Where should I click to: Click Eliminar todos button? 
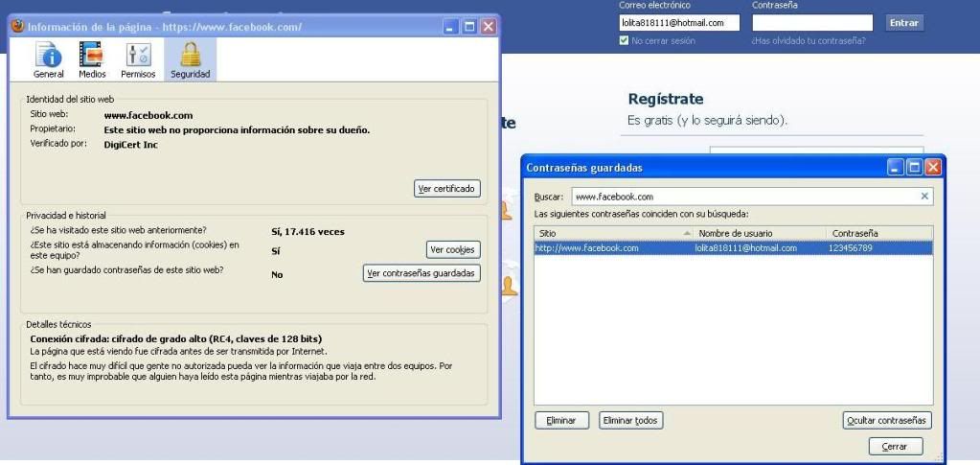tap(630, 421)
